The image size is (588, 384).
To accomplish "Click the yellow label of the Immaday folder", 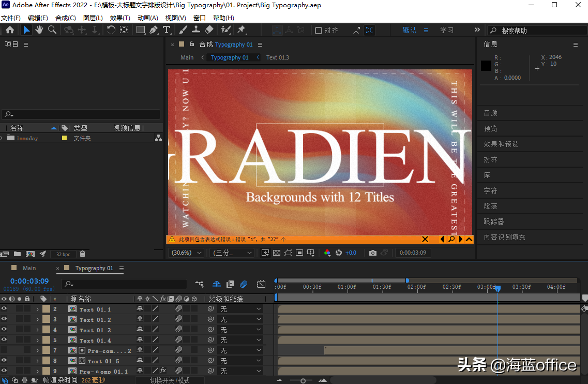I will click(x=64, y=138).
